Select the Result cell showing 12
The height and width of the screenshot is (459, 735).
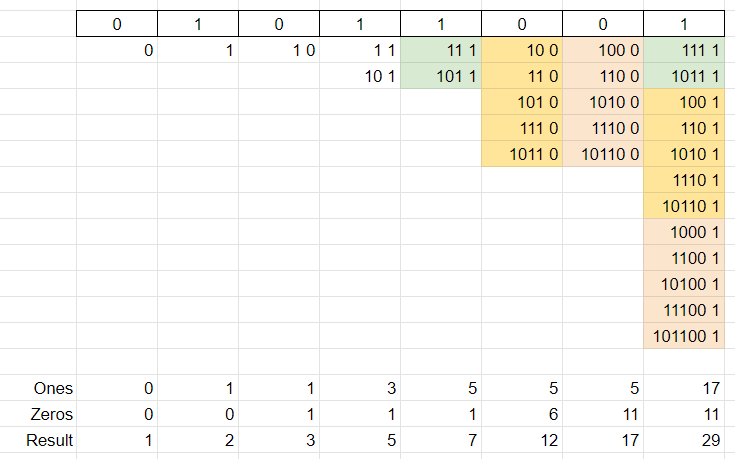(x=522, y=440)
